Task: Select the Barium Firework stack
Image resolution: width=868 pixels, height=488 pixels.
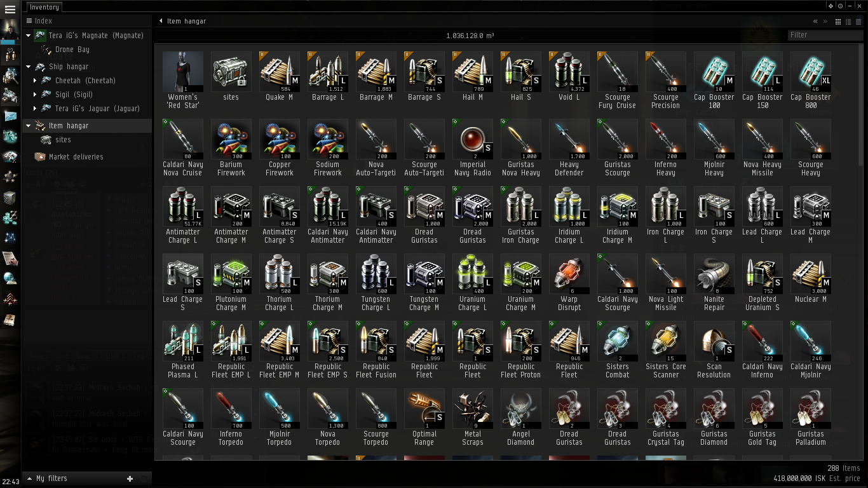Action: point(231,147)
